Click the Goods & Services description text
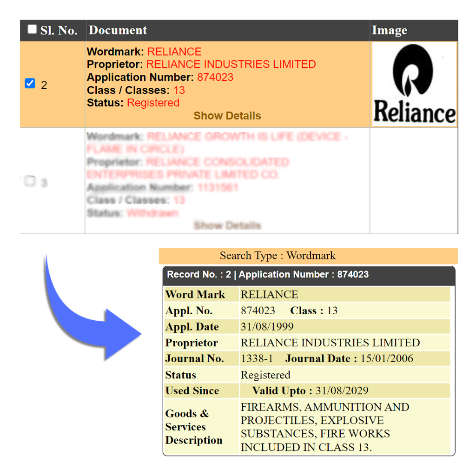The height and width of the screenshot is (476, 476). 325,427
